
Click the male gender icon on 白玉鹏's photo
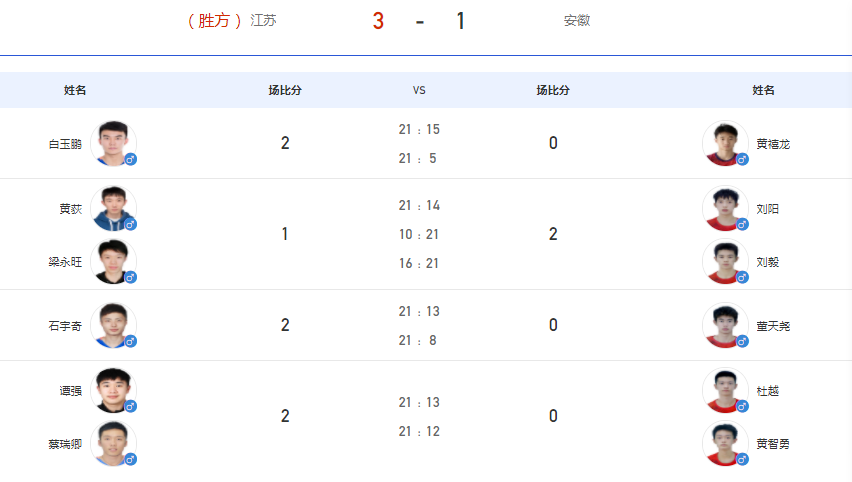130,159
